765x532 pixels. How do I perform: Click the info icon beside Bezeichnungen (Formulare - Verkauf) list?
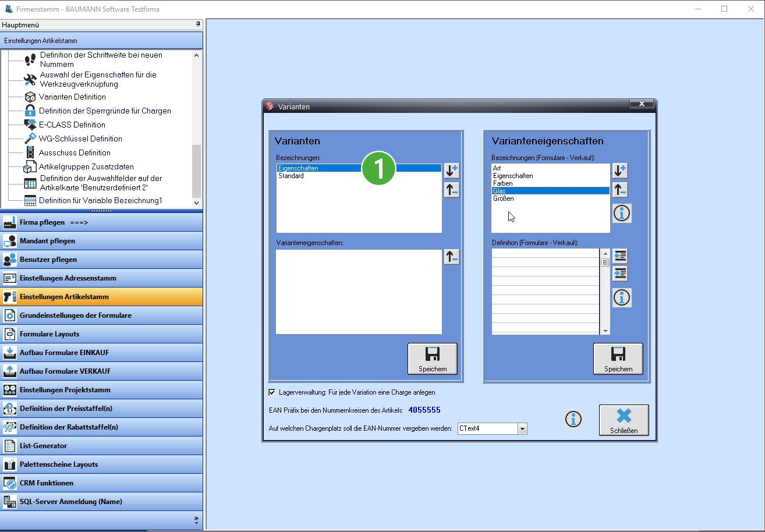(622, 214)
